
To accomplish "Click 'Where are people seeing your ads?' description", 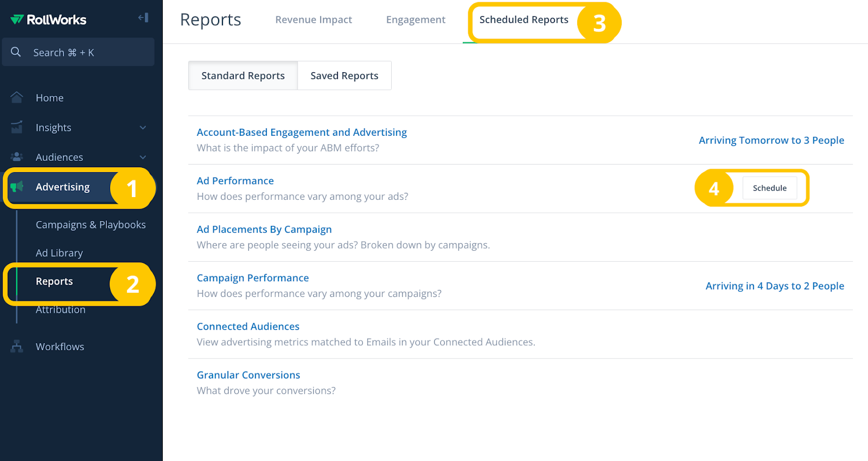I will pos(343,245).
